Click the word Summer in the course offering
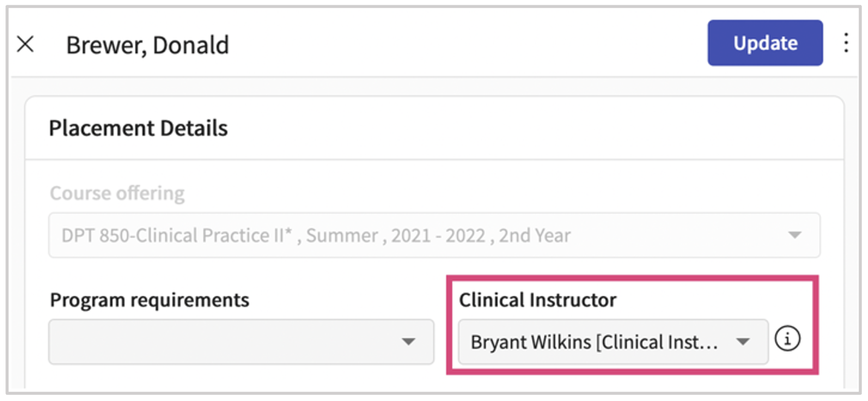This screenshot has width=868, height=401. pos(342,235)
